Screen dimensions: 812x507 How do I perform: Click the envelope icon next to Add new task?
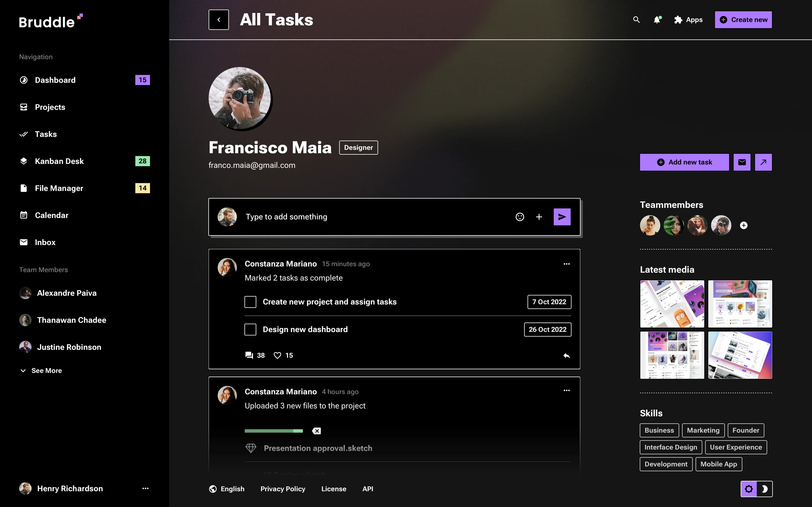coord(742,162)
